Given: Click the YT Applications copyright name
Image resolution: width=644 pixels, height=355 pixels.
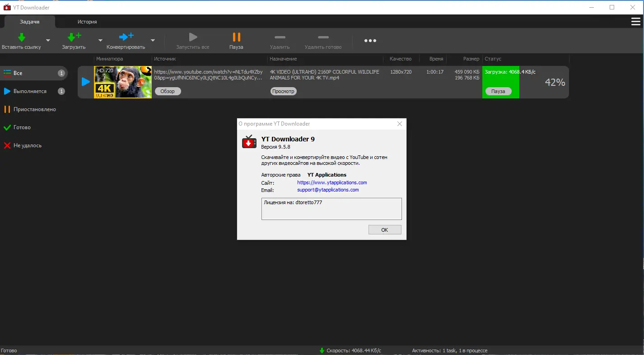Looking at the screenshot, I should tap(327, 175).
